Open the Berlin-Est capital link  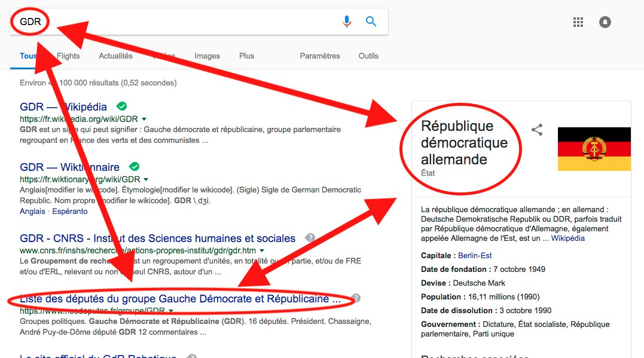point(475,255)
